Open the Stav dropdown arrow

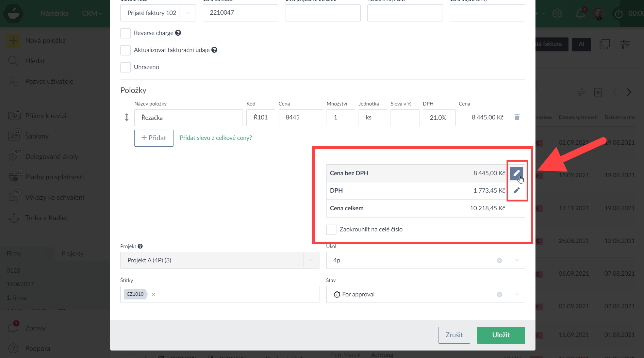pyautogui.click(x=517, y=294)
